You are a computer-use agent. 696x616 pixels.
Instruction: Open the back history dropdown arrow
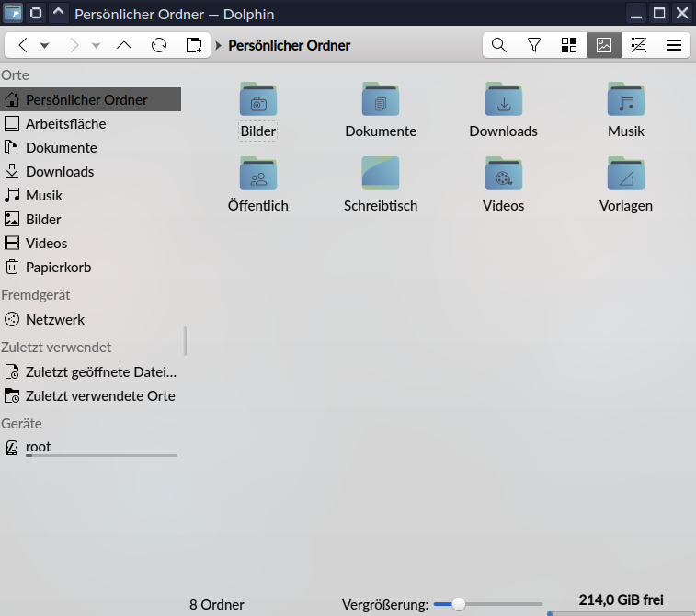44,45
